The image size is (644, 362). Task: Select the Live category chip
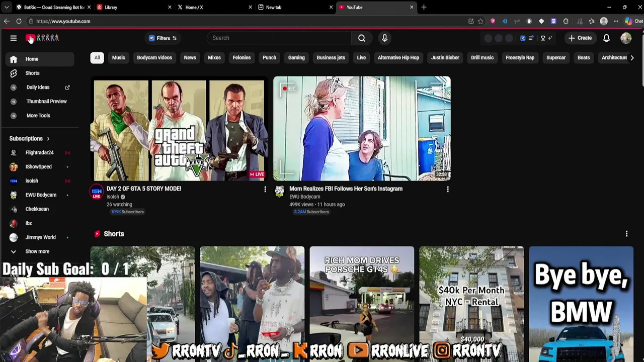point(361,58)
